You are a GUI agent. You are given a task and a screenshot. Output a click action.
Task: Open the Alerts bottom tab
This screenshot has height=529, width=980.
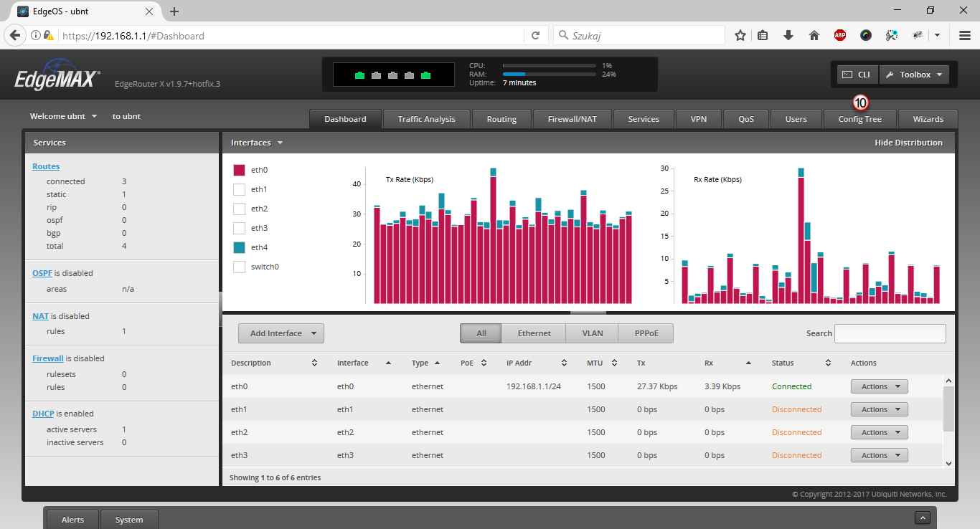pos(72,520)
